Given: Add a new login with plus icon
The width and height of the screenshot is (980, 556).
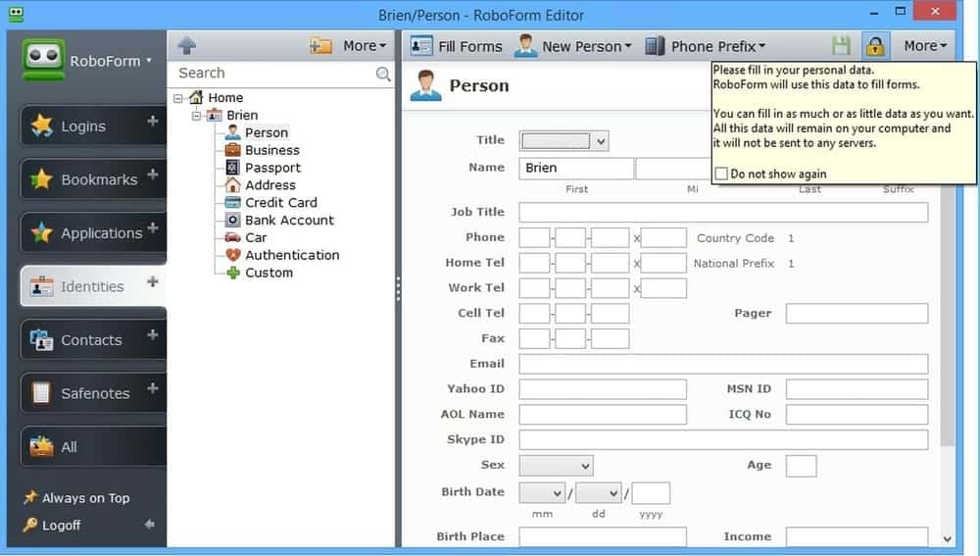Looking at the screenshot, I should pos(153,121).
